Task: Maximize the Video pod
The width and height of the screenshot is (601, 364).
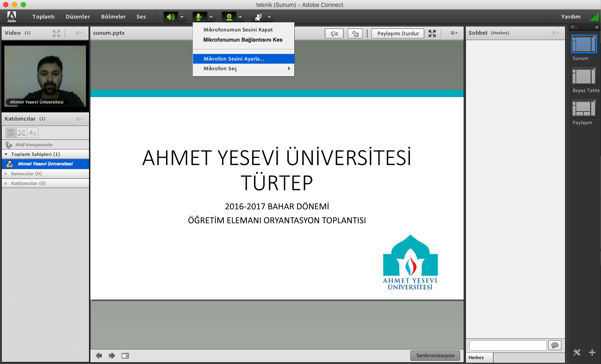Action: coord(56,33)
